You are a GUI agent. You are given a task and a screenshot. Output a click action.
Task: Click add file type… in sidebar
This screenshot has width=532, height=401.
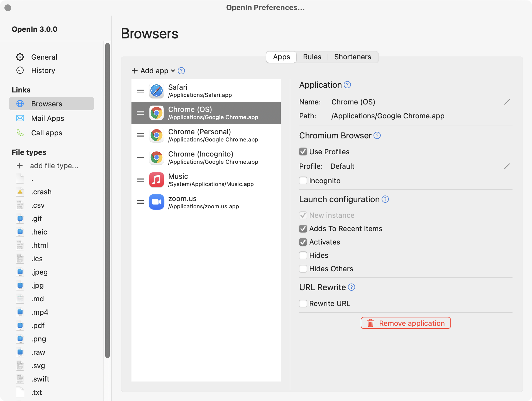point(54,166)
